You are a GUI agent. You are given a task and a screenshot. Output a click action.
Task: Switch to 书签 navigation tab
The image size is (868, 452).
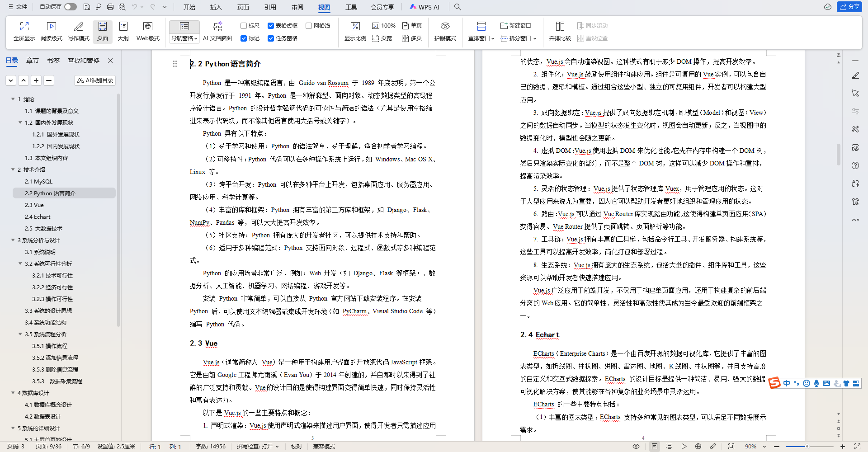[x=53, y=61]
